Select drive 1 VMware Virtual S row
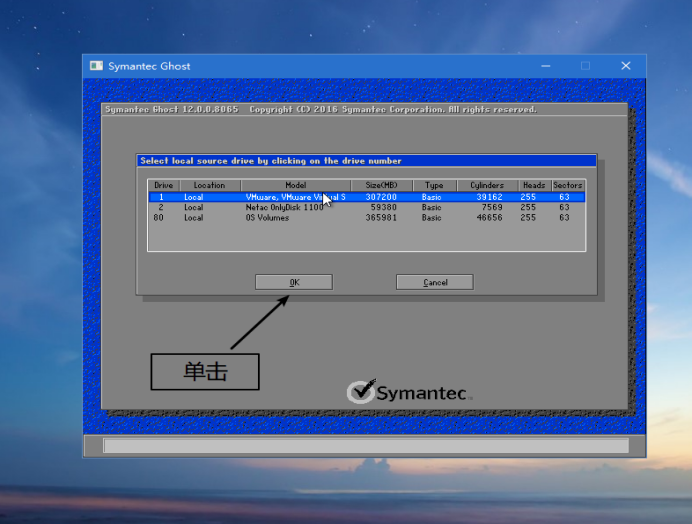This screenshot has height=524, width=692. click(367, 197)
